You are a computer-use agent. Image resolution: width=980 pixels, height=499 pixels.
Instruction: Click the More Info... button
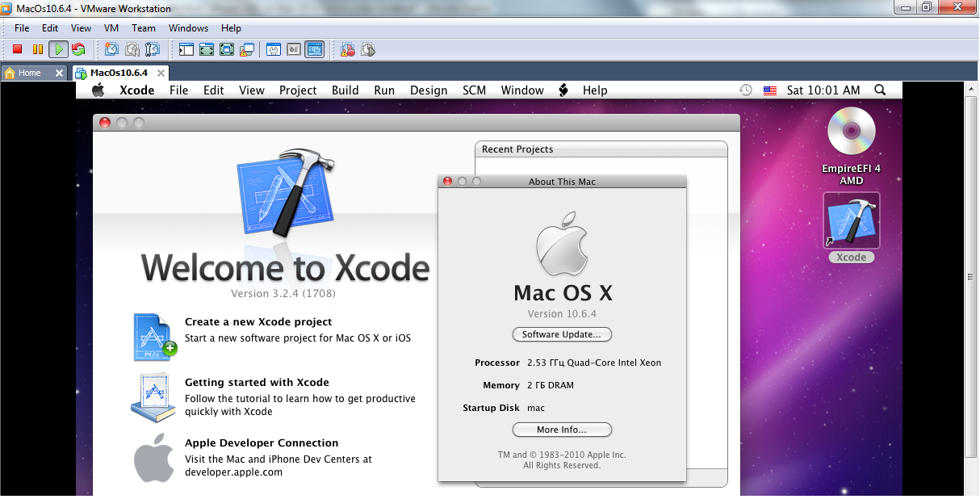click(562, 430)
